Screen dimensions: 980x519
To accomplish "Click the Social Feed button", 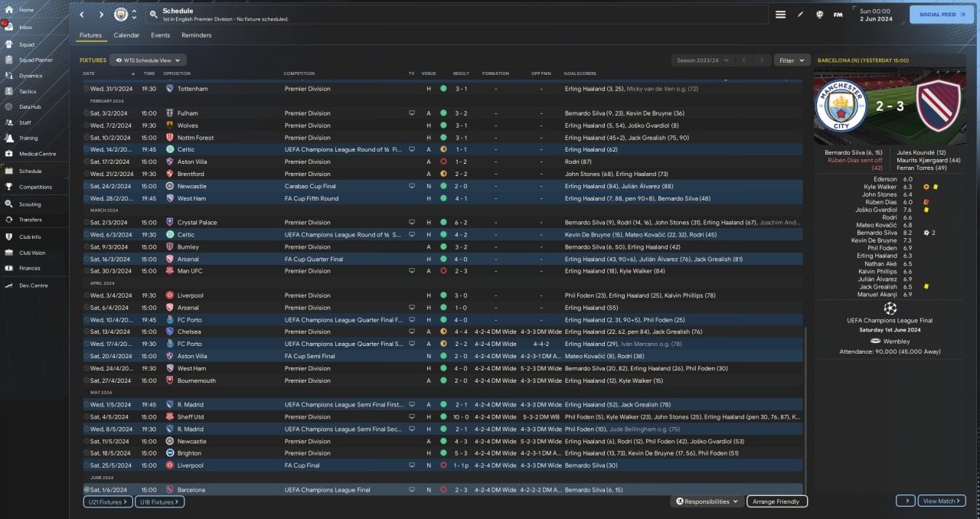I will tap(942, 15).
